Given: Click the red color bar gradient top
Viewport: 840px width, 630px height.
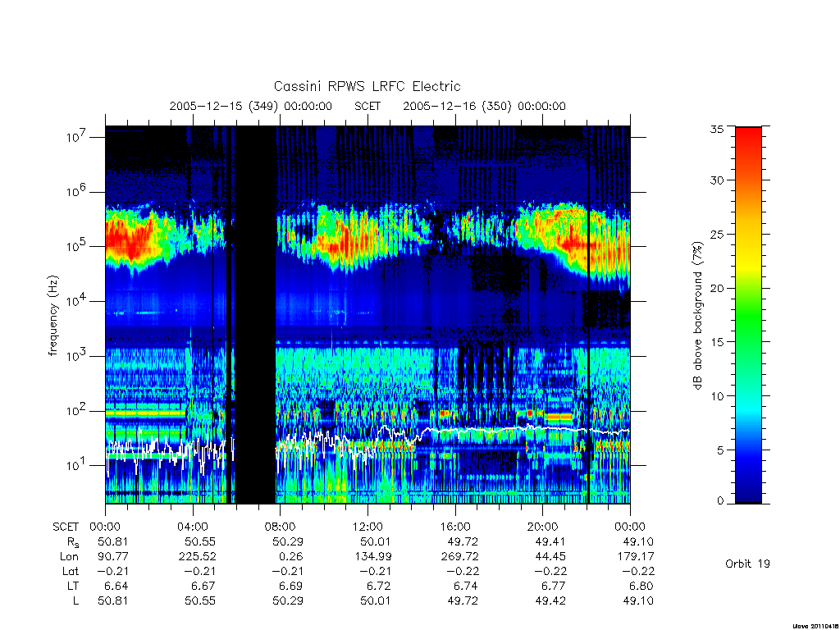Looking at the screenshot, I should click(748, 134).
